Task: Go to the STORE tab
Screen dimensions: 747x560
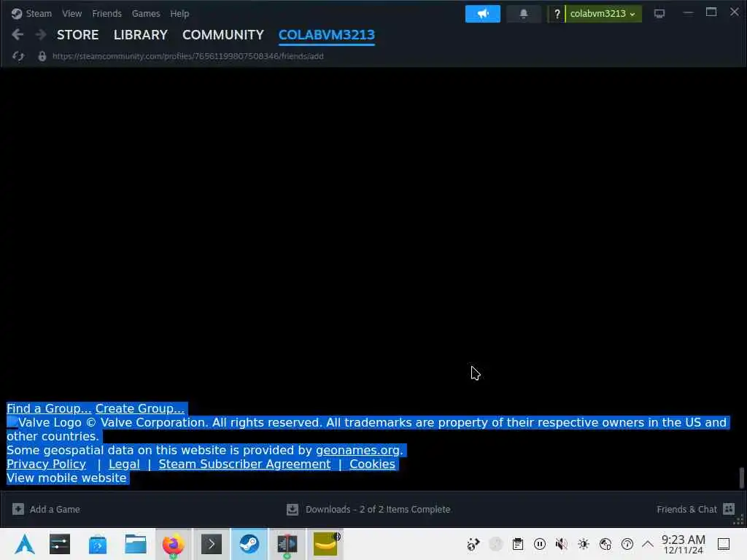Action: pos(77,35)
